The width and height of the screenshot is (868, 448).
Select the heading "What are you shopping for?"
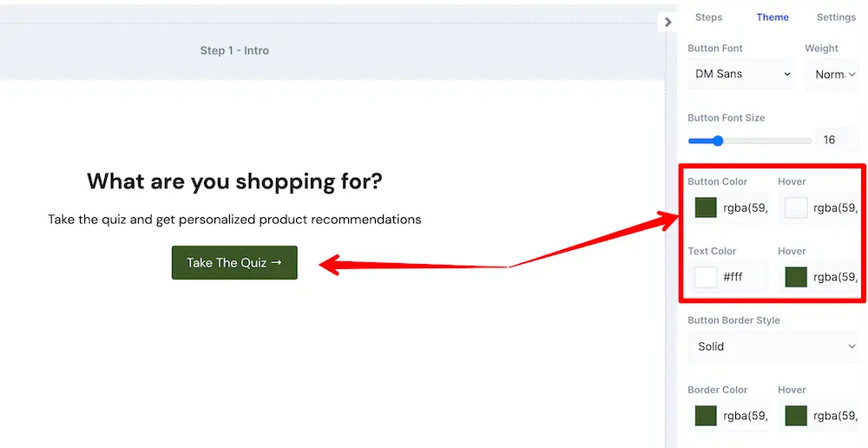(x=234, y=181)
